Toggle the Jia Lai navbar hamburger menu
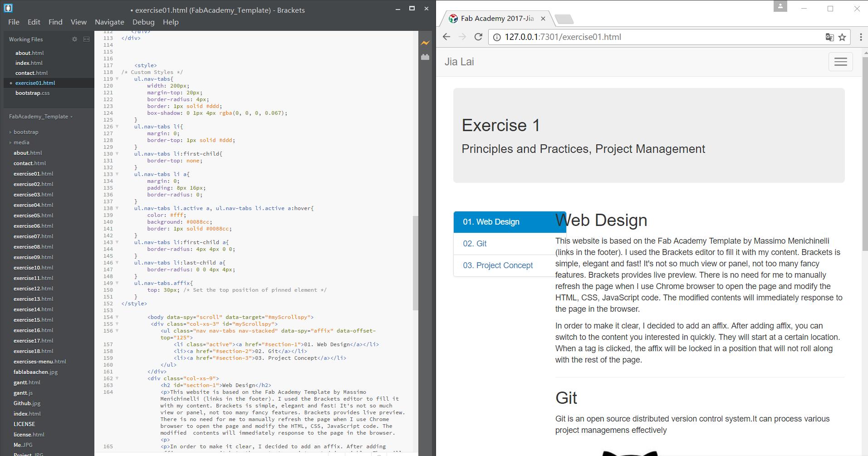The width and height of the screenshot is (868, 456). [x=840, y=62]
